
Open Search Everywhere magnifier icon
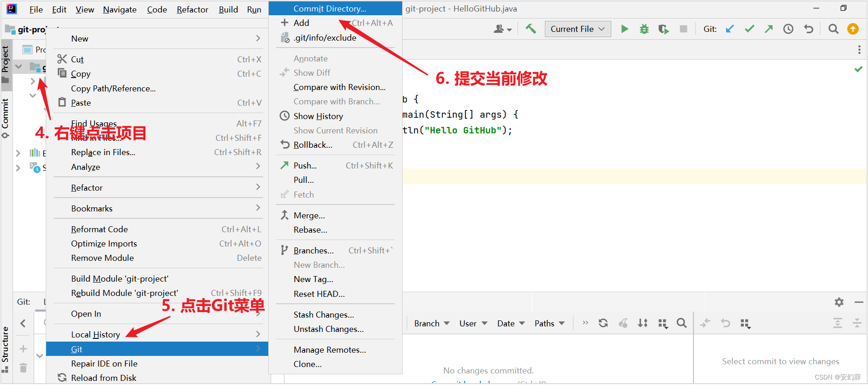coord(833,29)
